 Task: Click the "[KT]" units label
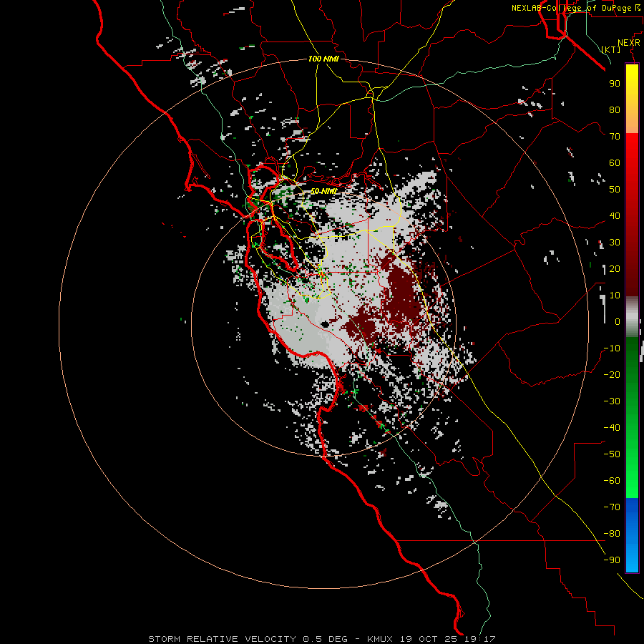[x=611, y=49]
